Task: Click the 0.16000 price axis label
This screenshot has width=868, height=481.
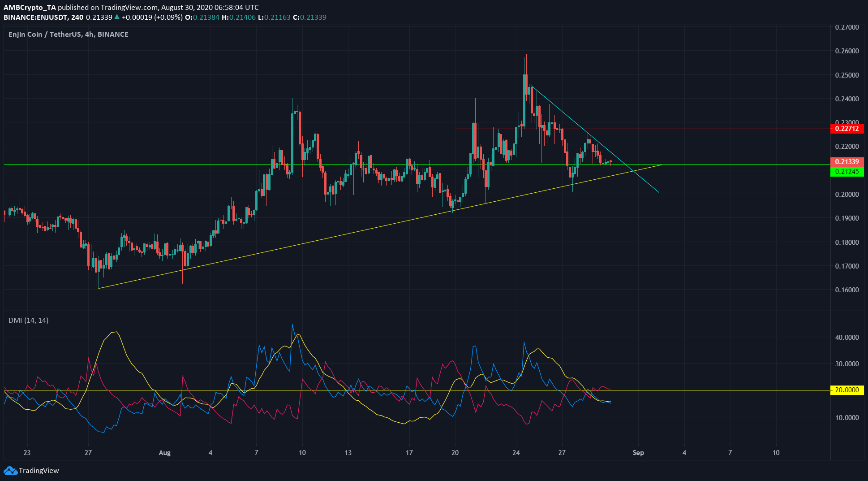Action: [847, 290]
